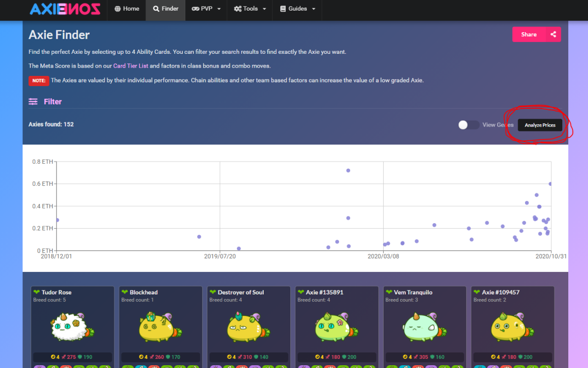Click the sword attack icon beside 305

point(417,357)
